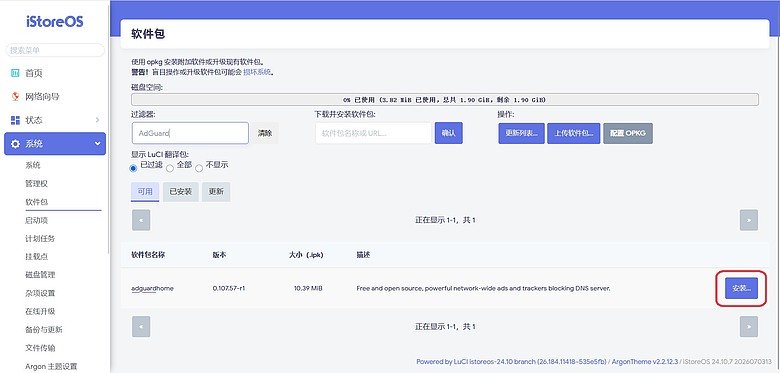This screenshot has width=780, height=373.
Task: Follow the 损坏系统 warning link
Action: pyautogui.click(x=257, y=72)
